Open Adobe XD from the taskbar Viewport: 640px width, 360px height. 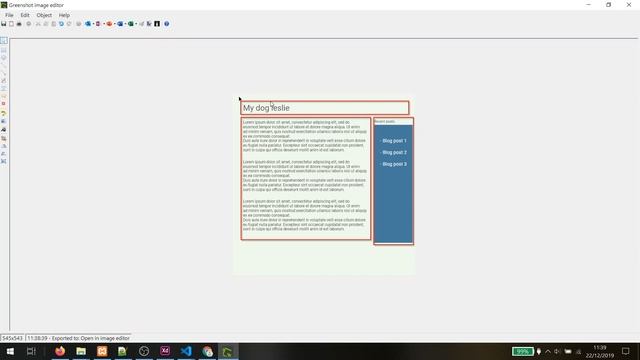pos(165,351)
